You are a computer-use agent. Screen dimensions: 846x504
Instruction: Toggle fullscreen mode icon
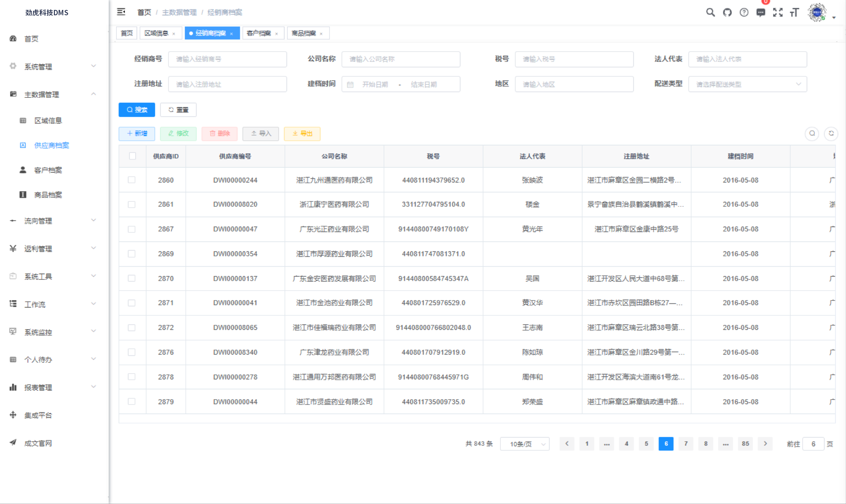[x=777, y=12]
